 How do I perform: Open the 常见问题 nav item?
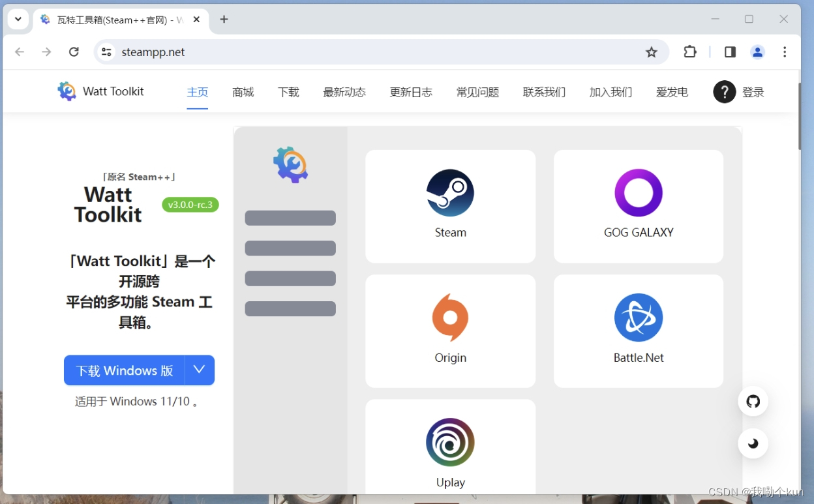[477, 92]
